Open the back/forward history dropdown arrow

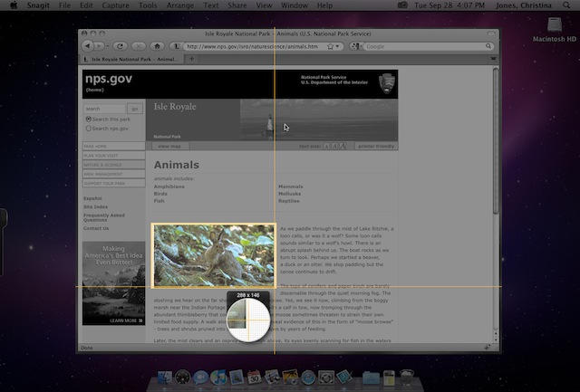point(107,46)
